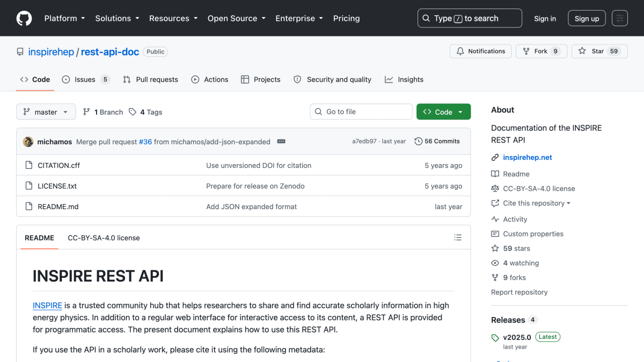Switch to the Code tab
644x362 pixels.
point(35,79)
